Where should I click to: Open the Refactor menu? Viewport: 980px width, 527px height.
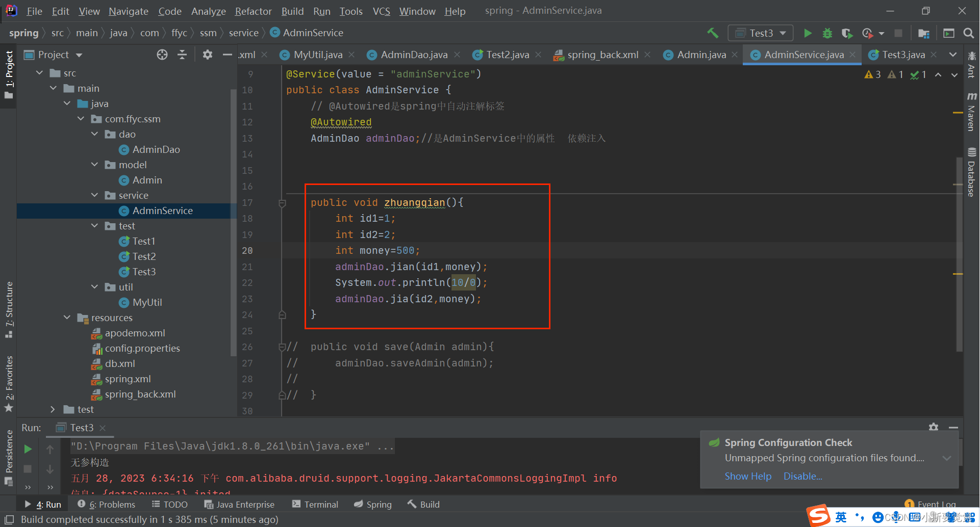tap(253, 11)
